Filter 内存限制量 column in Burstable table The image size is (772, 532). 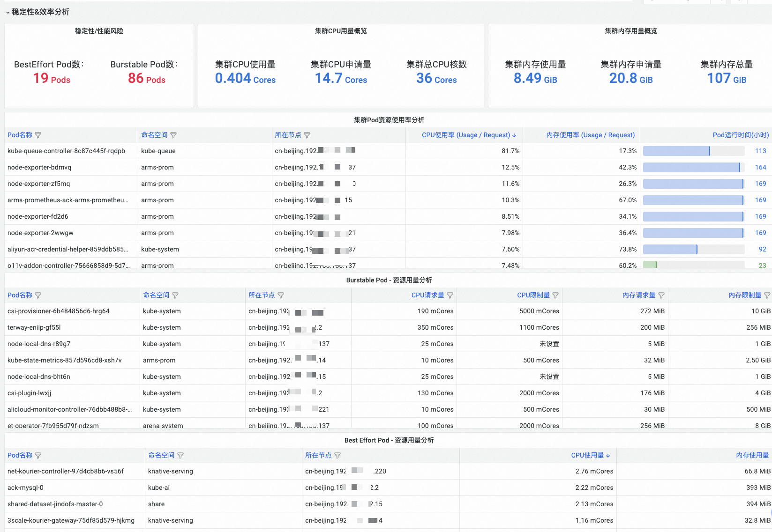(767, 295)
